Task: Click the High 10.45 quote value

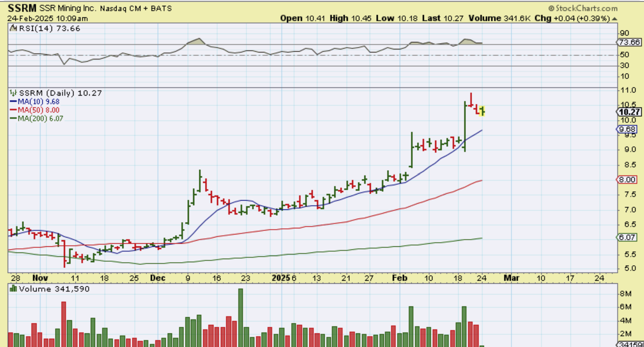Action: click(350, 18)
